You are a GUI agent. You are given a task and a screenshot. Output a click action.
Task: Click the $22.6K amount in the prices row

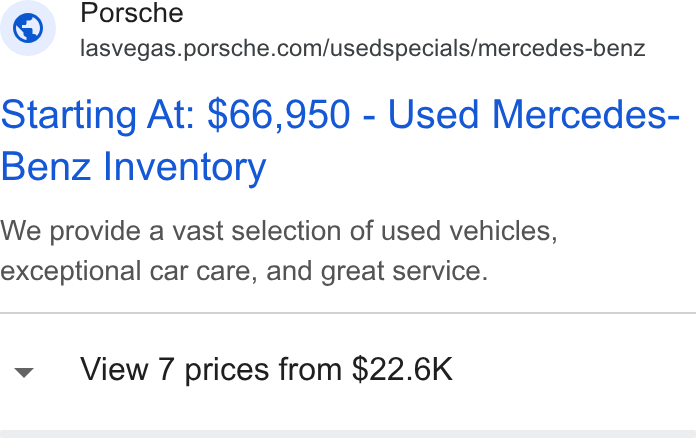402,369
